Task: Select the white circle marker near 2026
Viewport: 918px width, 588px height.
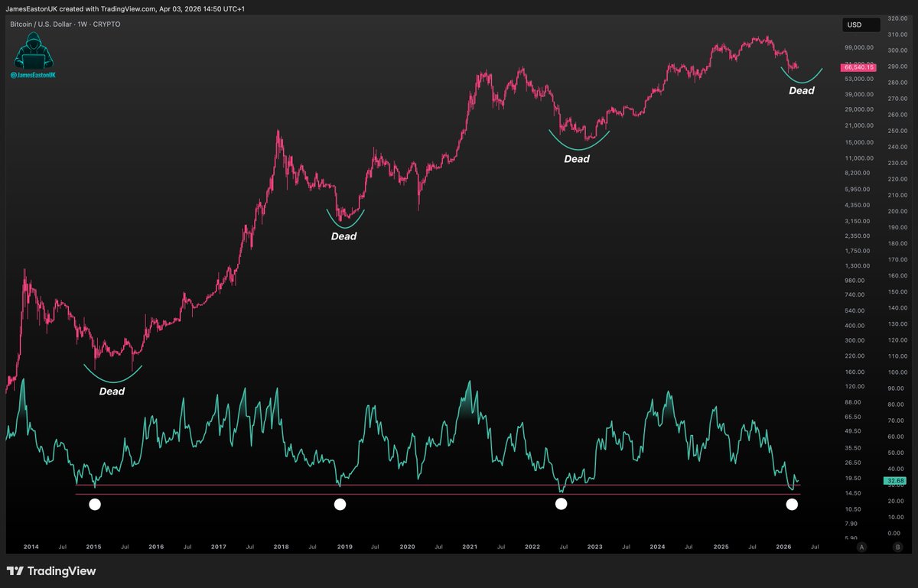Action: [792, 504]
